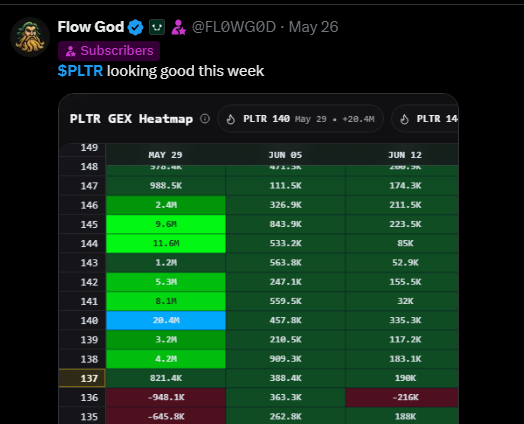This screenshot has height=424, width=524.
Task: Click the blue verified checkmark badge
Action: (x=135, y=27)
